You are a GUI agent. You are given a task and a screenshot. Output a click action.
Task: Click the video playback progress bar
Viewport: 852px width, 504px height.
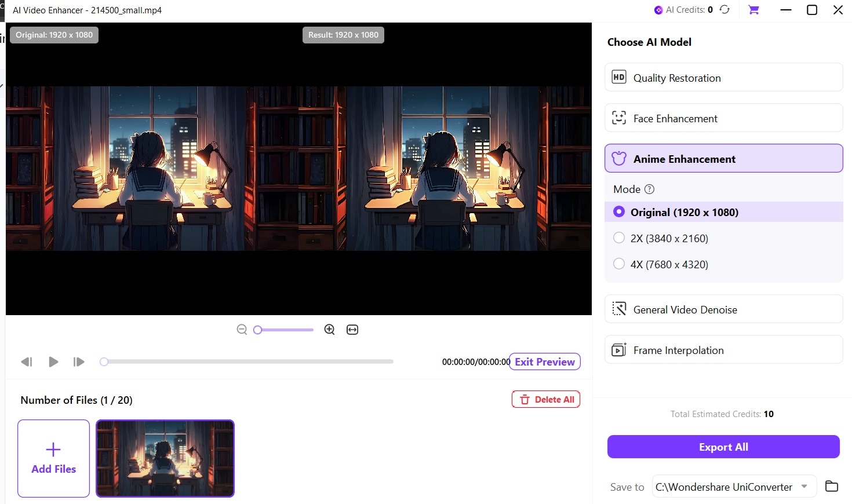point(248,361)
